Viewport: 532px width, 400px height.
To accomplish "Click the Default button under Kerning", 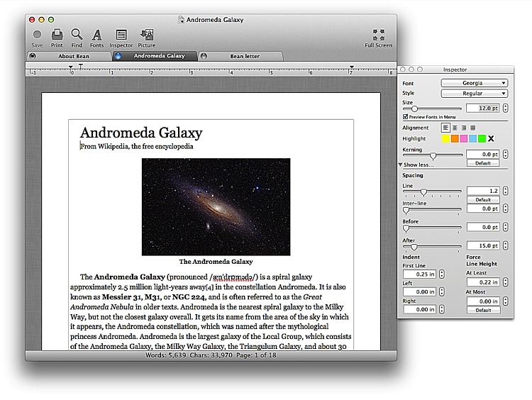I will click(x=483, y=163).
